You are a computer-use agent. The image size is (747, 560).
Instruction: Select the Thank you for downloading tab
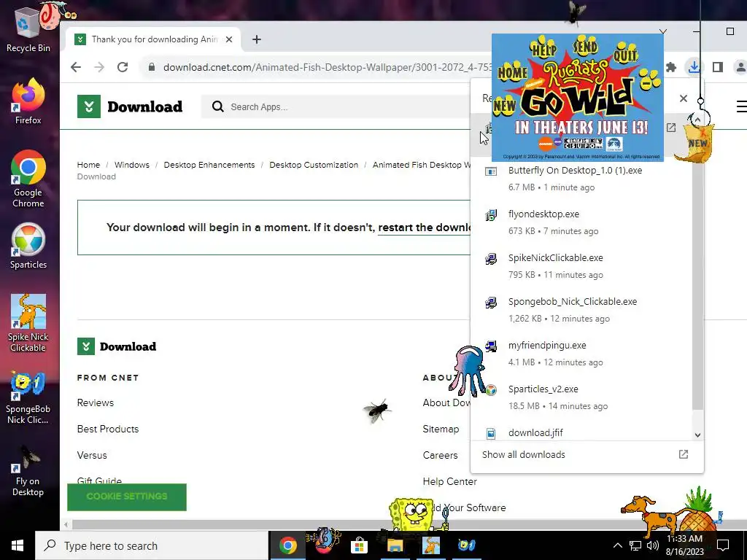click(x=152, y=39)
